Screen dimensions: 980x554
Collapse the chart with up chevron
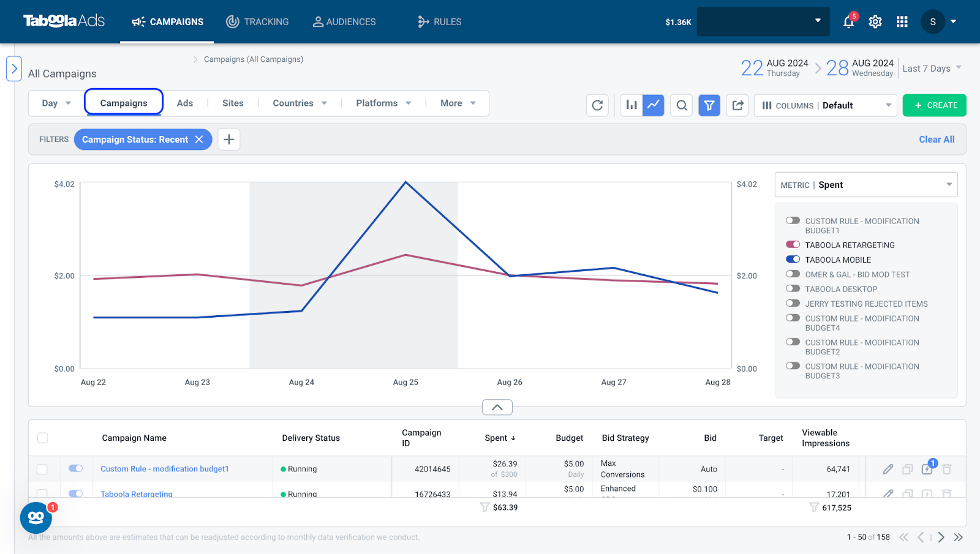pyautogui.click(x=497, y=407)
